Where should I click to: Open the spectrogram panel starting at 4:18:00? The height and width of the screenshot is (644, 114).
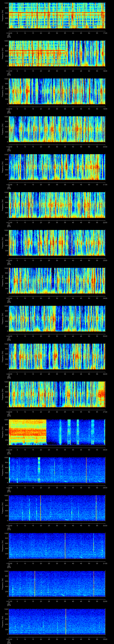click(57, 91)
